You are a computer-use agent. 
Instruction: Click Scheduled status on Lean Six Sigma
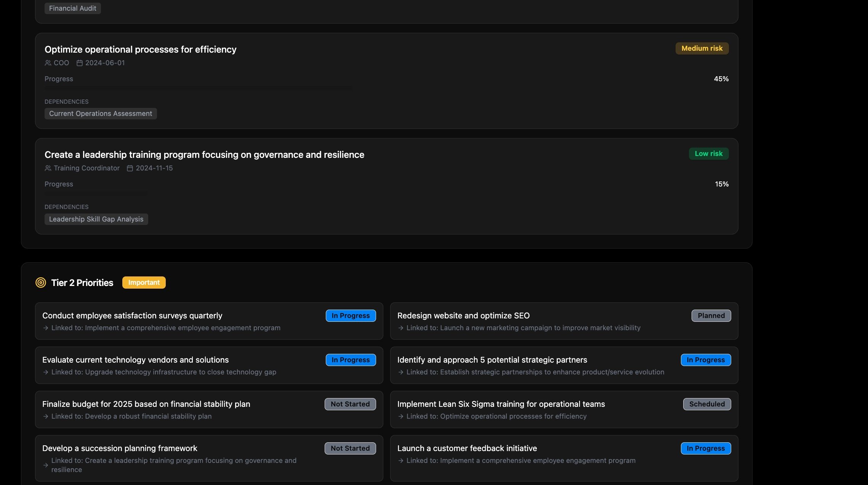(x=707, y=404)
